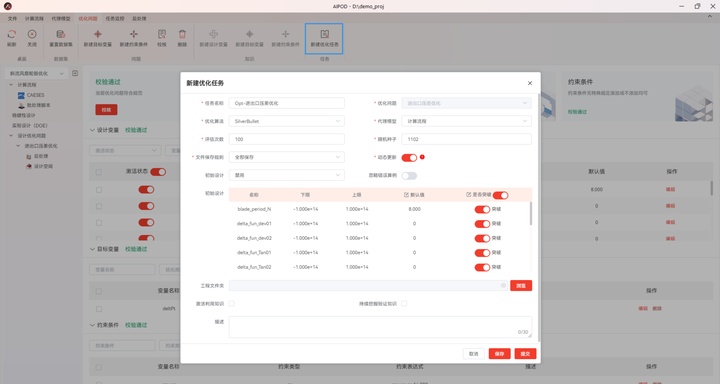Image resolution: width=720 pixels, height=384 pixels.
Task: Open the project selector dropdown above the tree
Action: pos(36,73)
